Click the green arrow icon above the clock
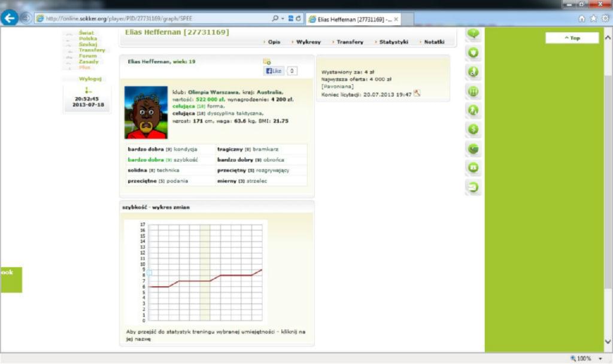This screenshot has height=364, width=613. [x=88, y=90]
